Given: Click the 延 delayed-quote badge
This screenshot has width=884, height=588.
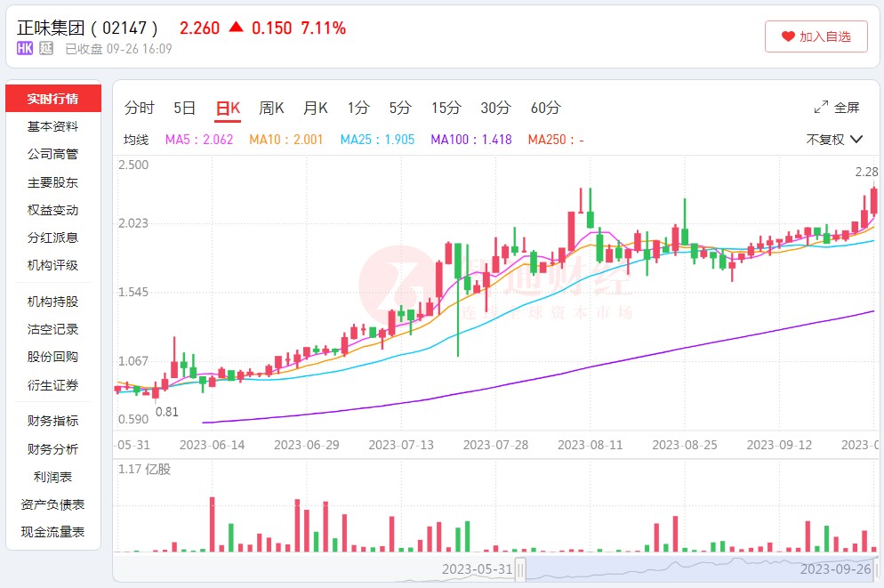Looking at the screenshot, I should point(46,49).
